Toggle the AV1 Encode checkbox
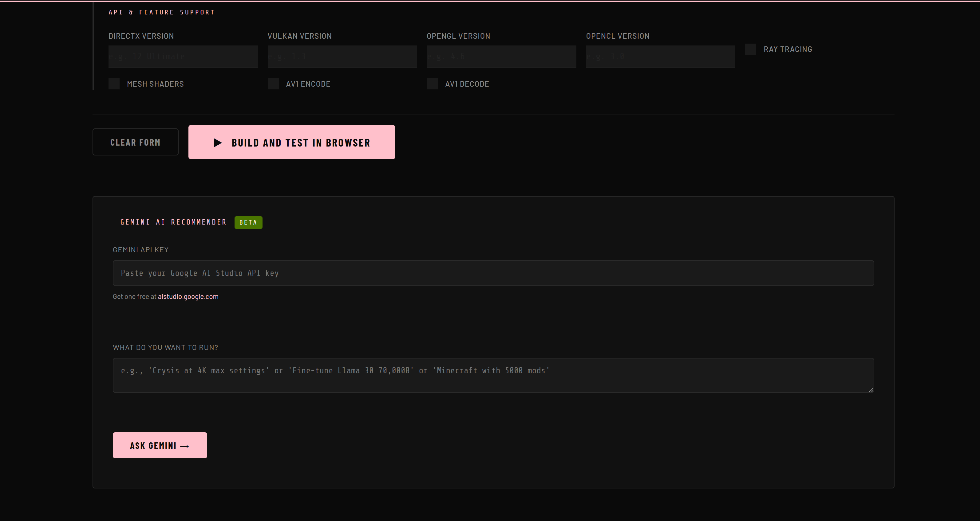Viewport: 980px width, 521px height. [273, 84]
